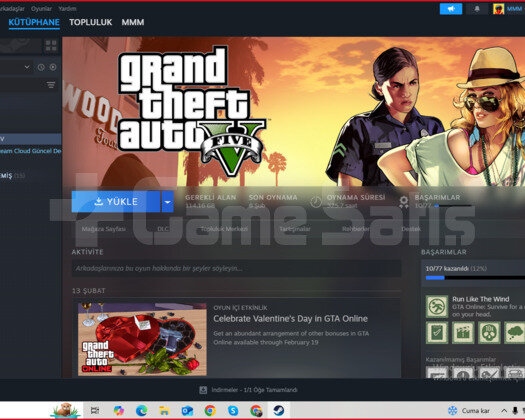This screenshot has width=525, height=420.
Task: Open File Explorer from the taskbar
Action: click(x=164, y=410)
